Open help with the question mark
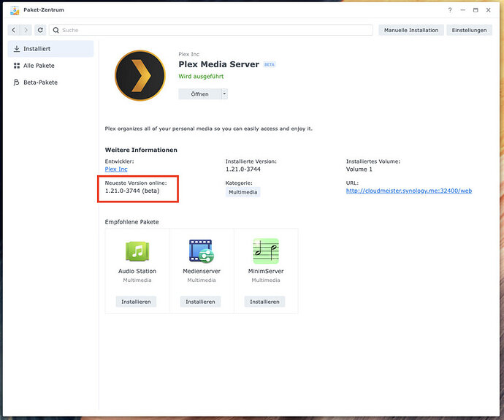Screen dimensions: 504x420 point(450,10)
